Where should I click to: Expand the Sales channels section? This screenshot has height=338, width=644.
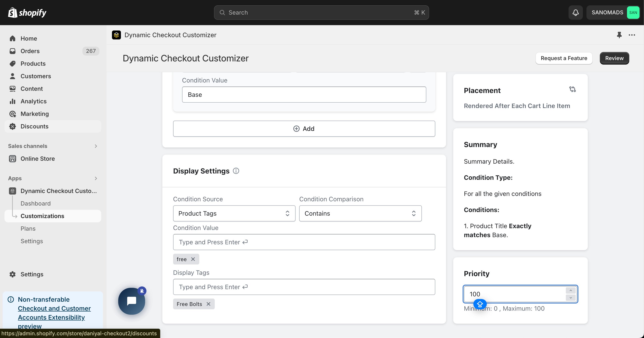pyautogui.click(x=96, y=146)
